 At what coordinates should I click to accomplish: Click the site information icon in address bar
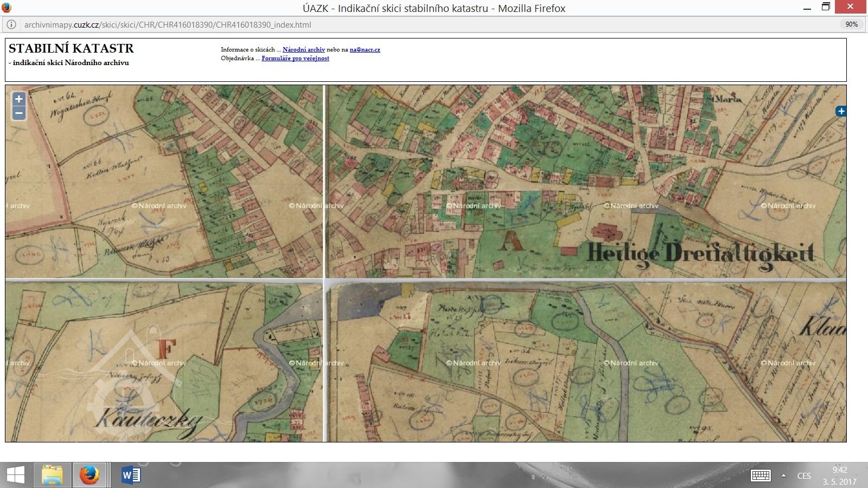click(11, 24)
